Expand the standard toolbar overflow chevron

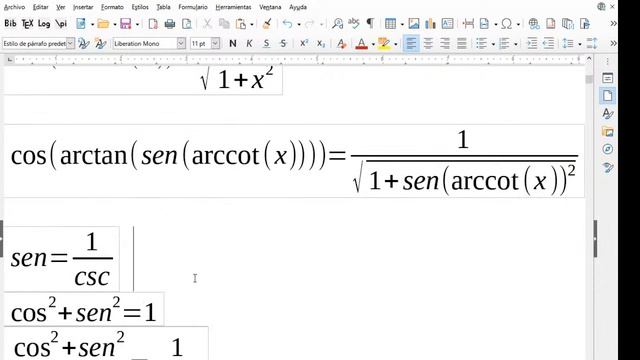[613, 24]
